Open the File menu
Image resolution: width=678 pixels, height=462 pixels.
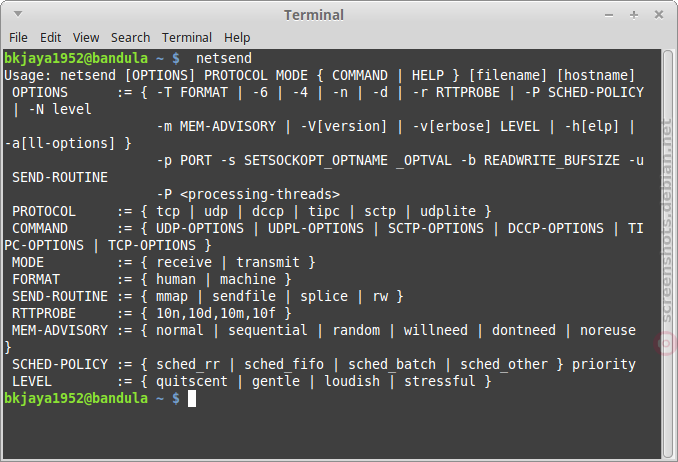pos(18,38)
